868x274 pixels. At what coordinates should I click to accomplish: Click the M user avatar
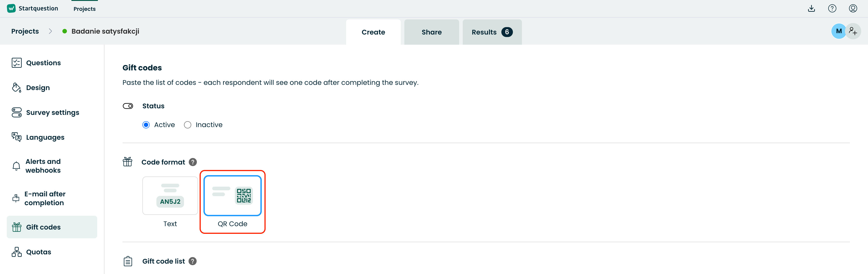click(839, 31)
